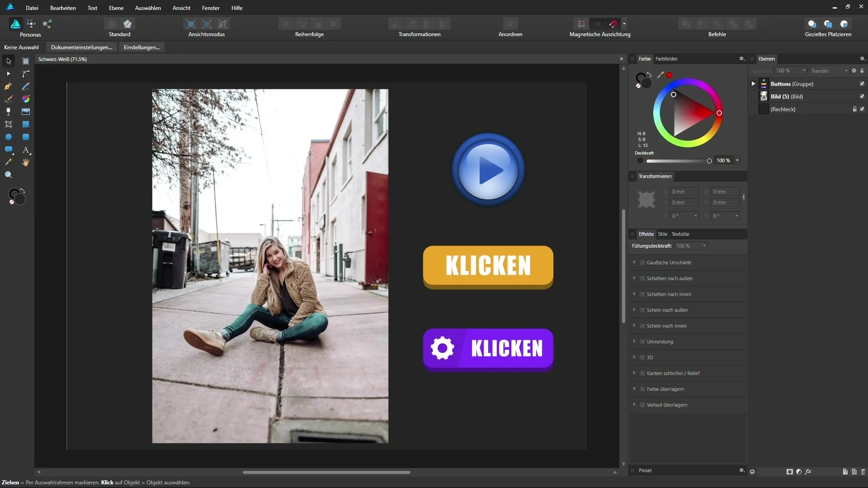The image size is (868, 488).
Task: Enable Gaußsche Unschärfe effect checkbox
Action: (642, 263)
